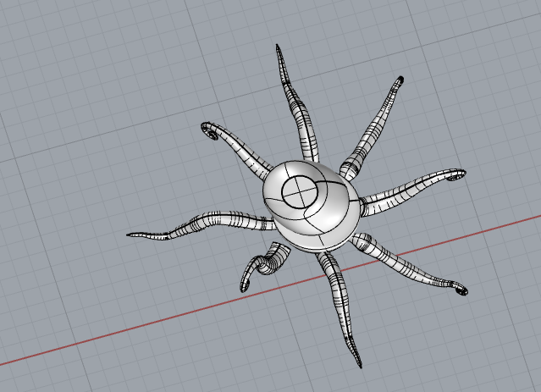This screenshot has width=541, height=392.
Task: Click the red X-axis line
Action: [x=127, y=331]
